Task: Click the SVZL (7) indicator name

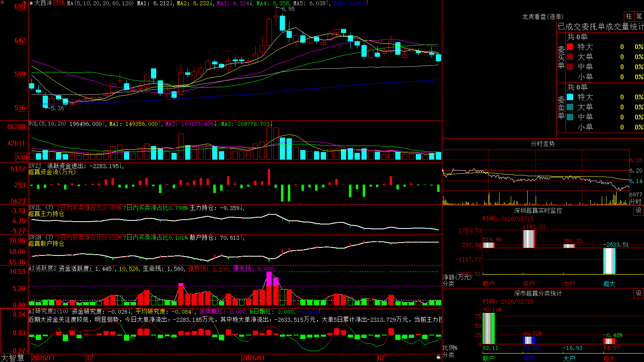Action: pos(41,208)
